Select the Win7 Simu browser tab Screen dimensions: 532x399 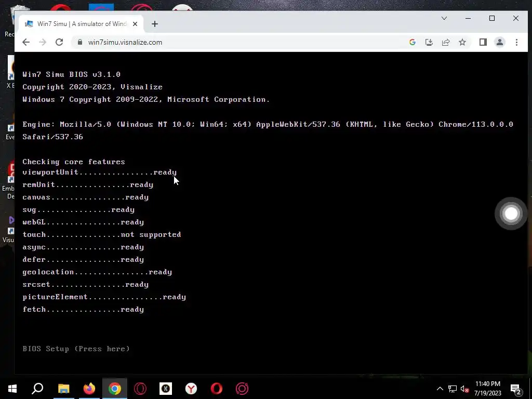pyautogui.click(x=82, y=24)
